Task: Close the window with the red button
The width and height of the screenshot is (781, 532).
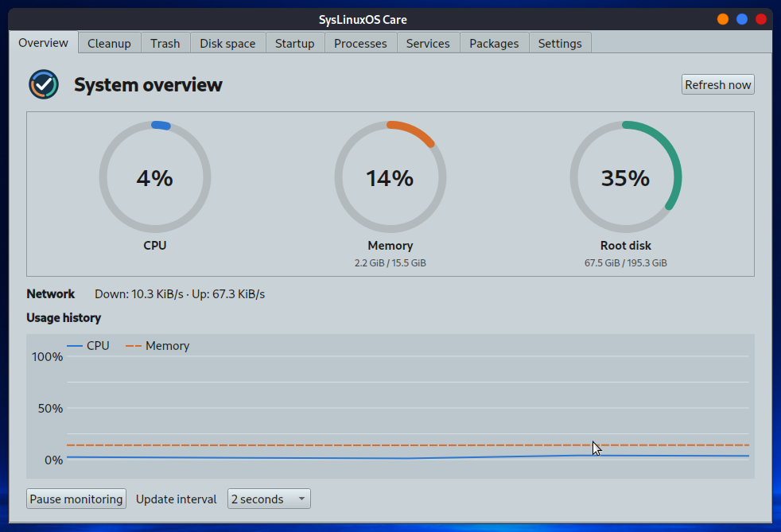Action: coord(760,19)
